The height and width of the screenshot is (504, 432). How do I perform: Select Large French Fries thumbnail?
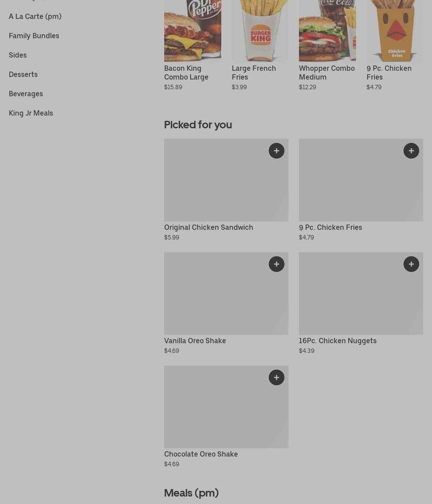click(x=260, y=30)
